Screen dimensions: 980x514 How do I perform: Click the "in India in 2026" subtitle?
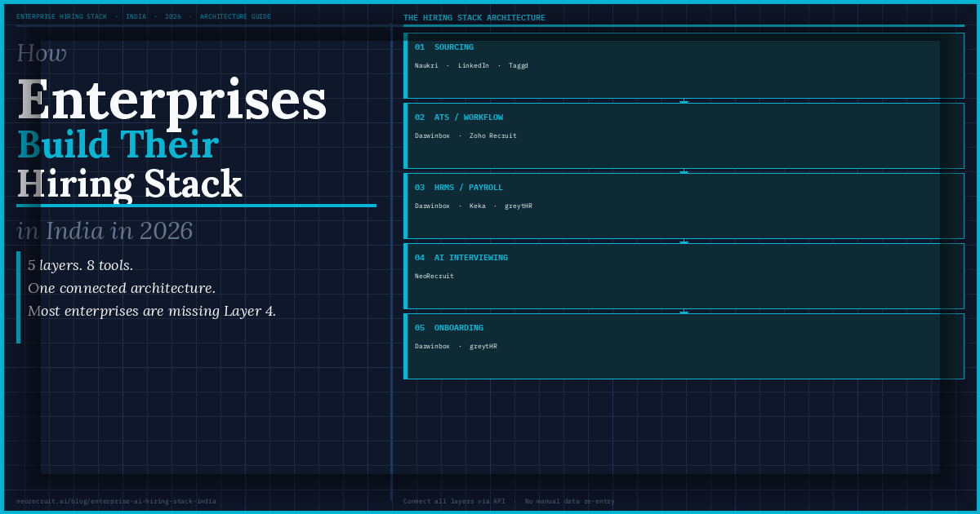point(105,231)
